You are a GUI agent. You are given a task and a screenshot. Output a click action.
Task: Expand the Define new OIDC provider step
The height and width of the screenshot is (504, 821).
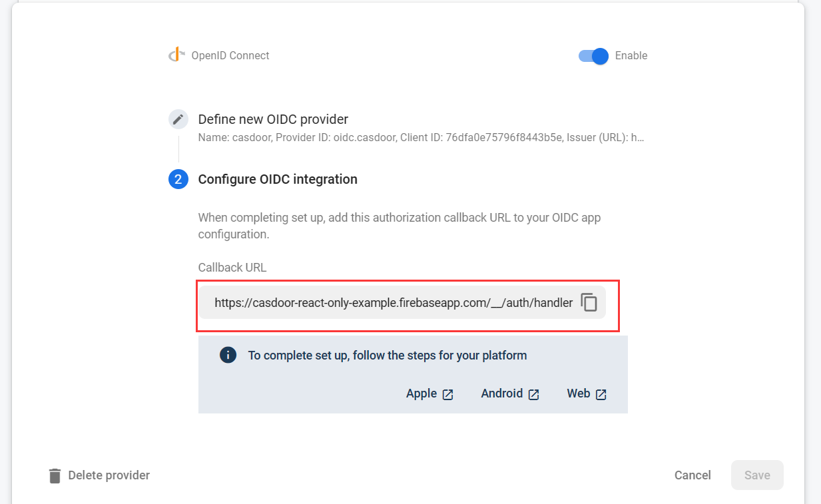[x=273, y=119]
